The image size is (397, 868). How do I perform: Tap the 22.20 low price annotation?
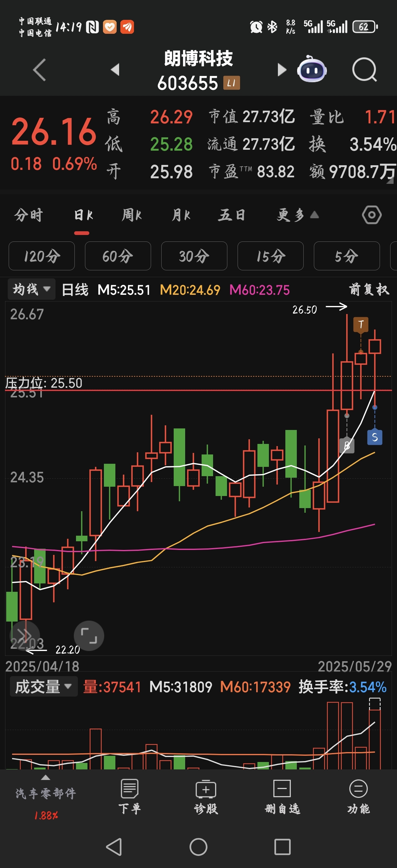click(67, 649)
